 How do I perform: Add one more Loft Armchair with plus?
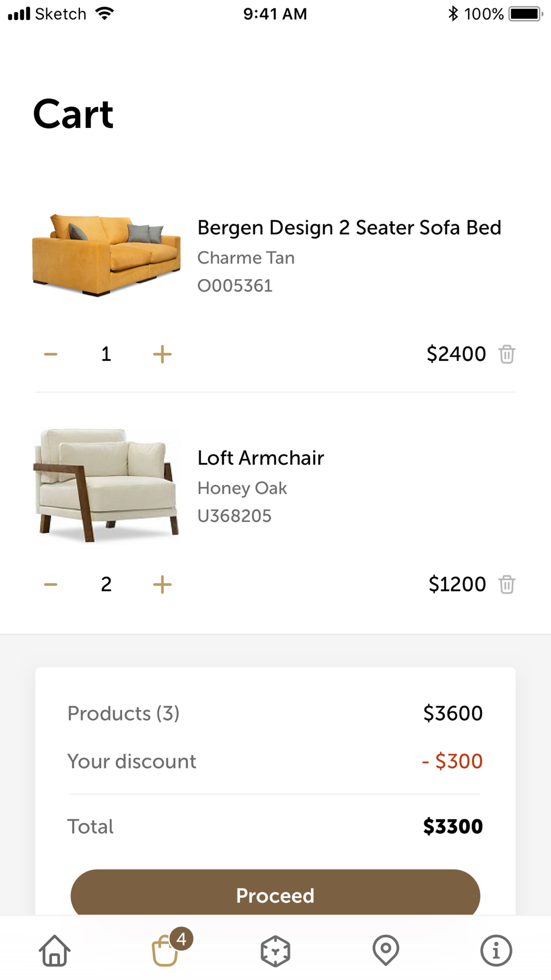[x=162, y=584]
